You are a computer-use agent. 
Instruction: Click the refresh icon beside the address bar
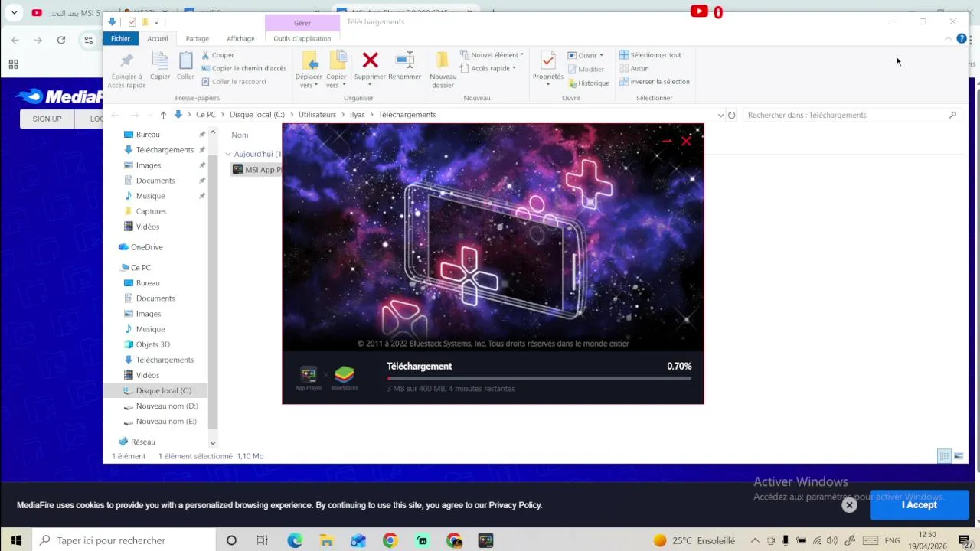(732, 115)
